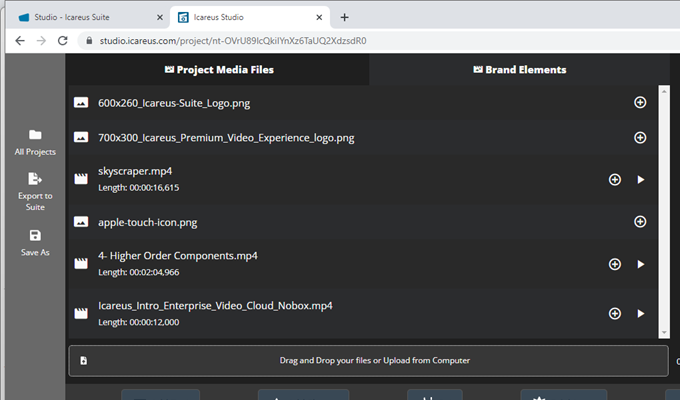The image size is (680, 400).
Task: Play 4- Higher Order Components.mp4
Action: point(641,264)
